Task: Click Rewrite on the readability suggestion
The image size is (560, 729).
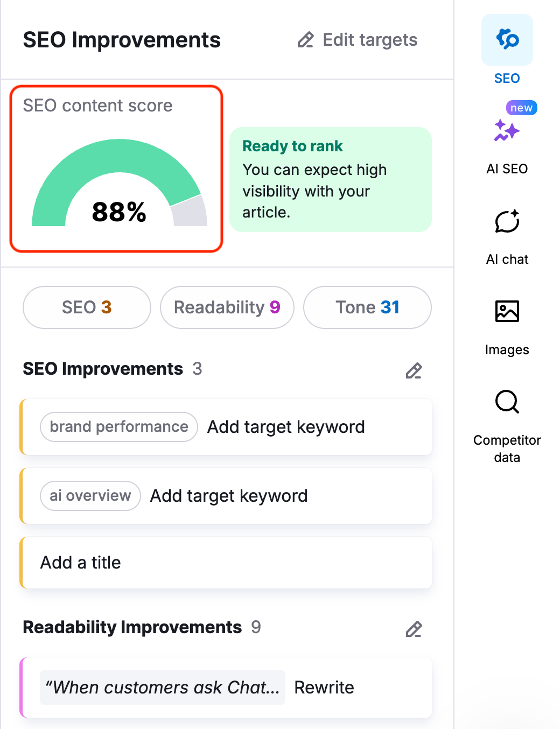Action: pyautogui.click(x=324, y=687)
